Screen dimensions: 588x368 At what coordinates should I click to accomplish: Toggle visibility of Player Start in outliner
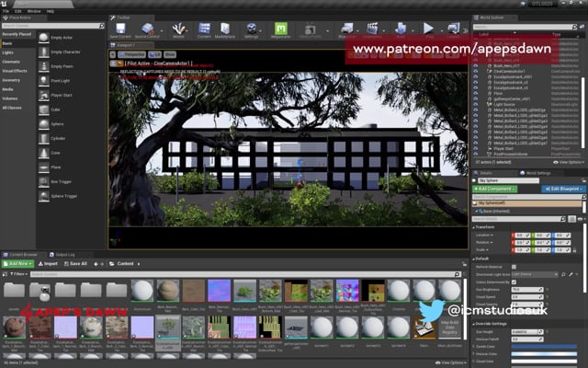point(476,148)
